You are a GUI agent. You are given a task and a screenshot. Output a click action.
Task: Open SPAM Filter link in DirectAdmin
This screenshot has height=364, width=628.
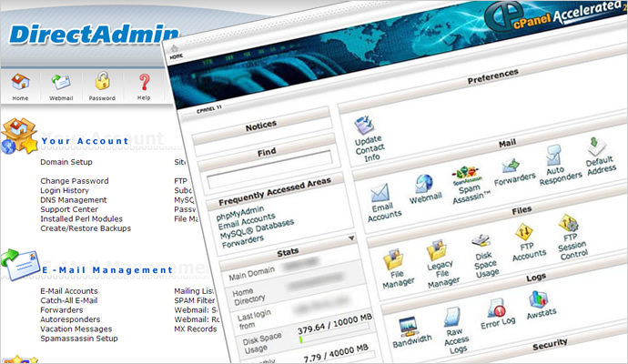click(195, 300)
